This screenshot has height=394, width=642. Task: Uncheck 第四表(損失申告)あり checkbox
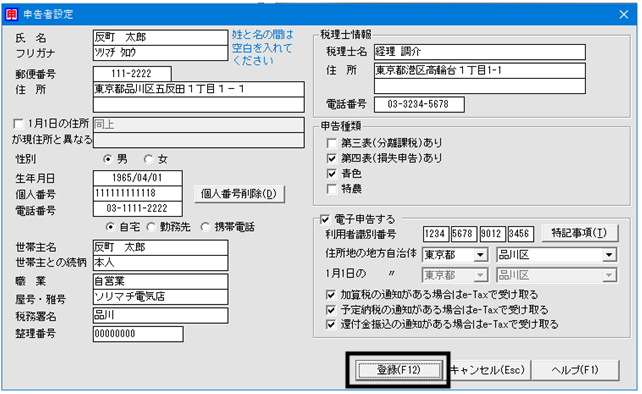[x=332, y=158]
